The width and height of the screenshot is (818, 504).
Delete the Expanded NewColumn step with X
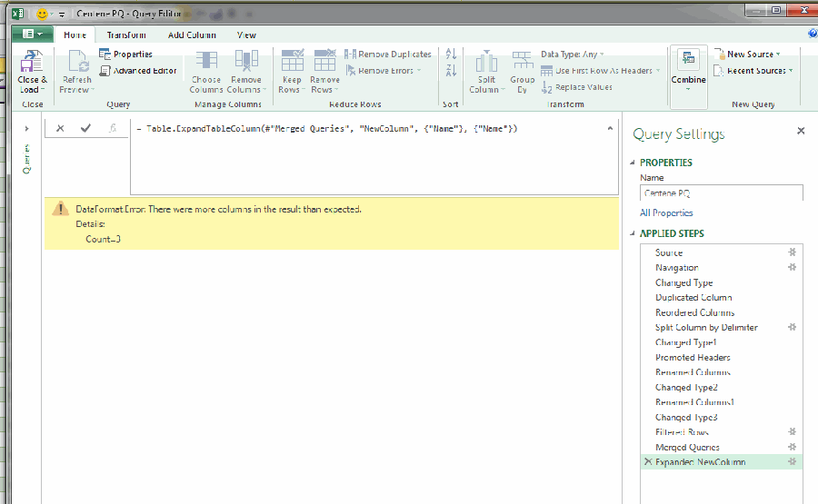648,461
